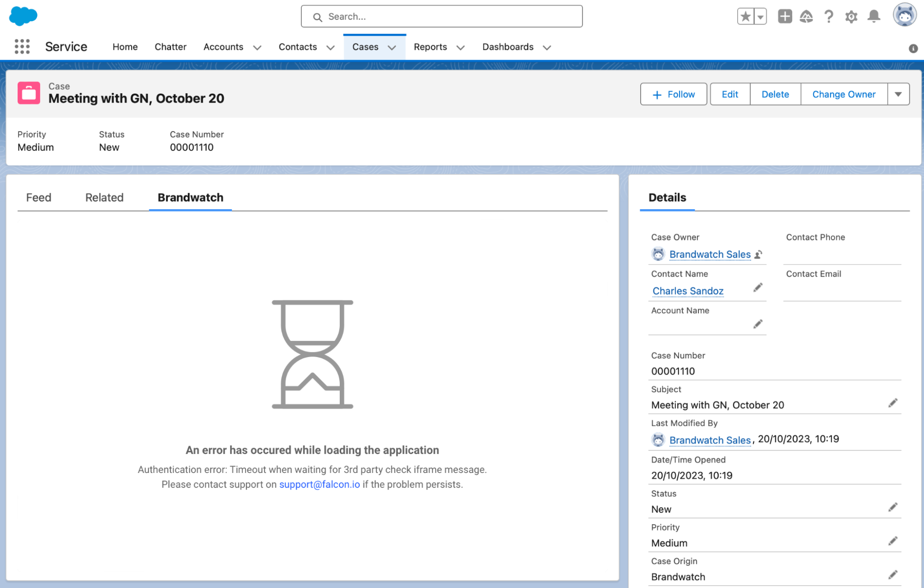Edit Contact Name pencil icon
This screenshot has width=924, height=588.
click(x=758, y=288)
